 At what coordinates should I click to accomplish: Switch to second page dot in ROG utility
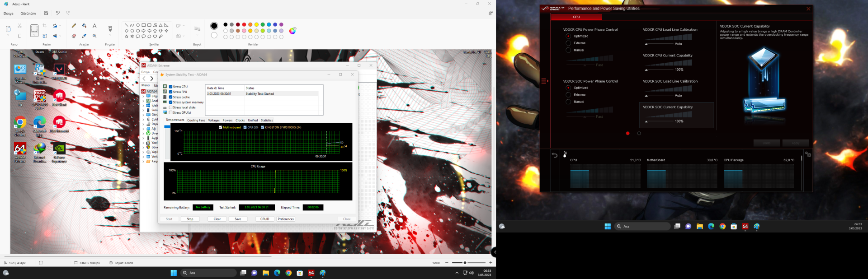pyautogui.click(x=639, y=133)
